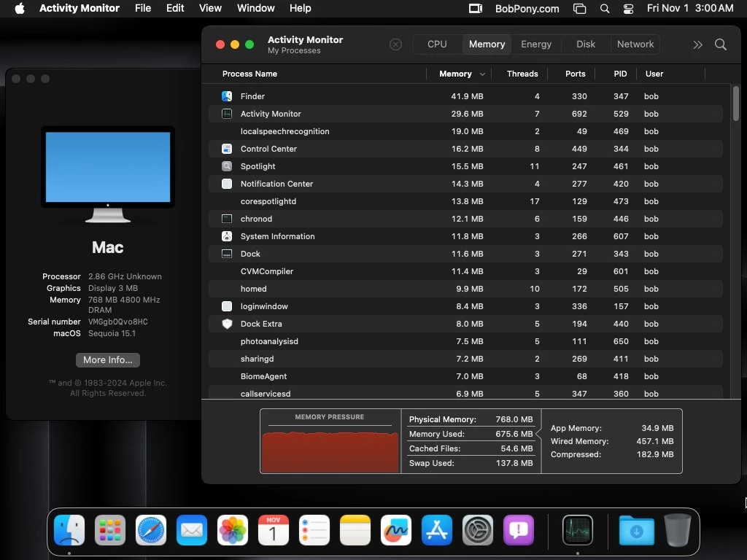The image size is (747, 560).
Task: Open the Trash in the Dock
Action: coord(678,530)
